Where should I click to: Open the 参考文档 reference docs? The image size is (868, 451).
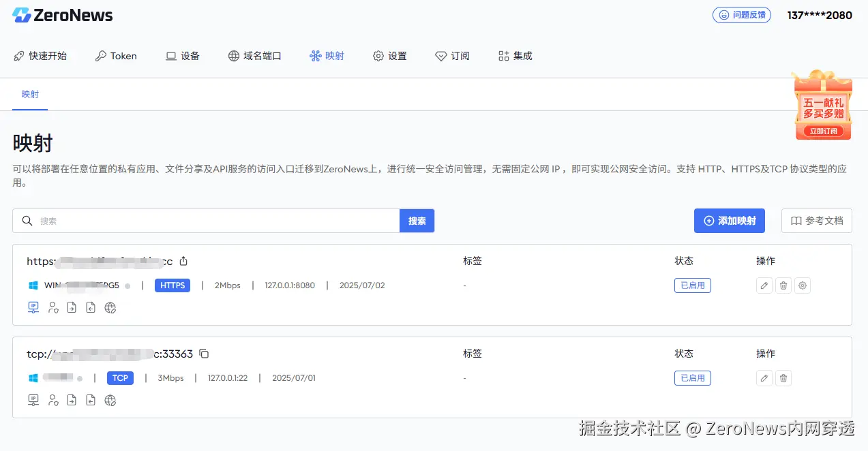coord(816,221)
